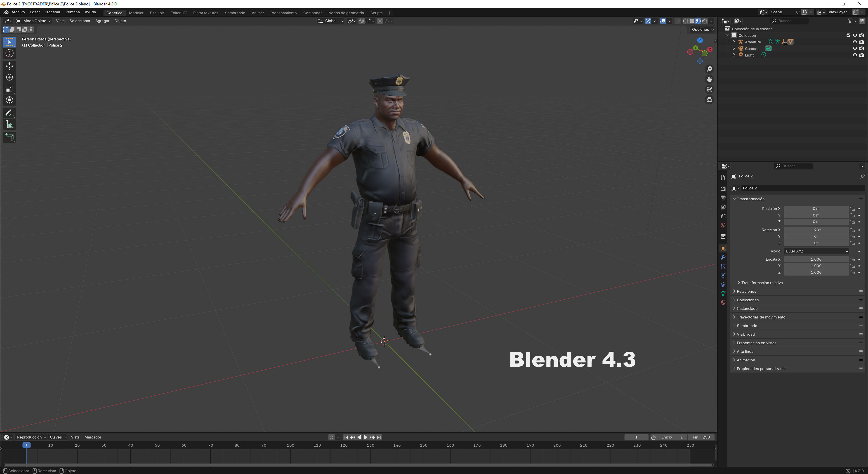Toggle snapping magnet in header
Image resolution: width=868 pixels, height=474 pixels.
coord(361,21)
